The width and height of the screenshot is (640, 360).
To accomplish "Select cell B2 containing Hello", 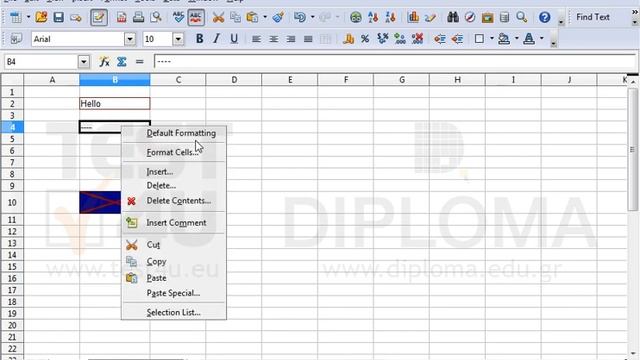I will (115, 104).
